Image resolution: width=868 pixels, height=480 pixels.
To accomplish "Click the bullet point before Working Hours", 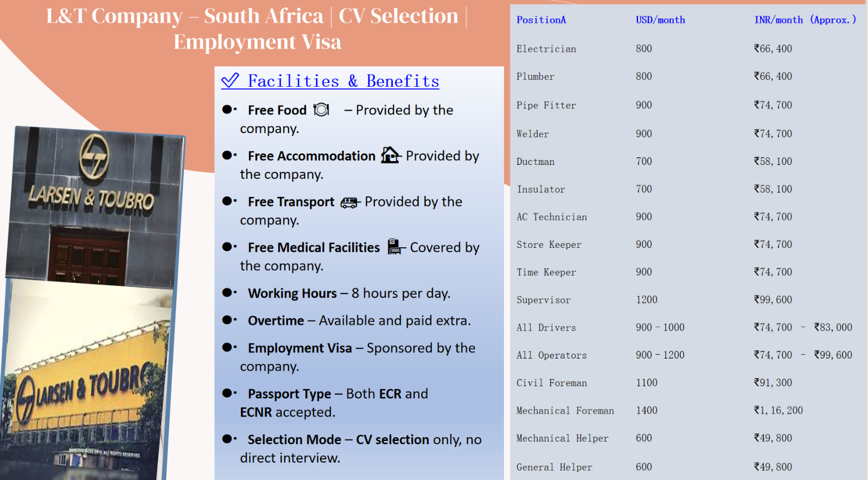I will click(228, 293).
